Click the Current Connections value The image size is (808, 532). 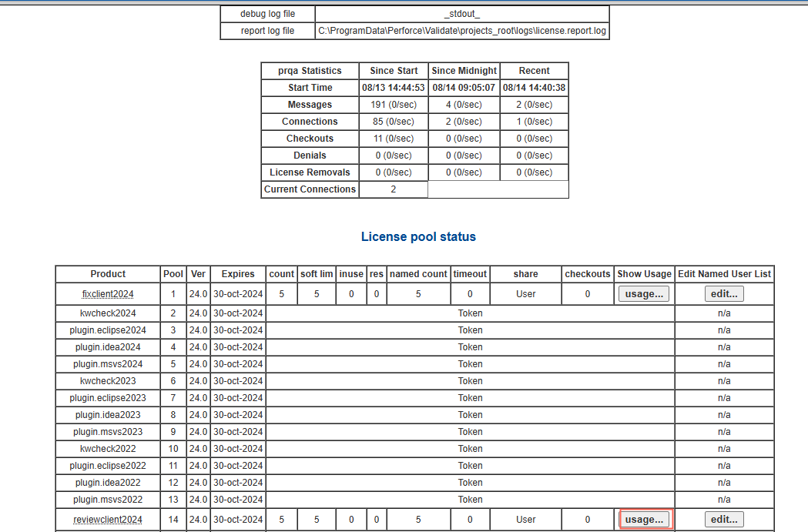[x=393, y=189]
